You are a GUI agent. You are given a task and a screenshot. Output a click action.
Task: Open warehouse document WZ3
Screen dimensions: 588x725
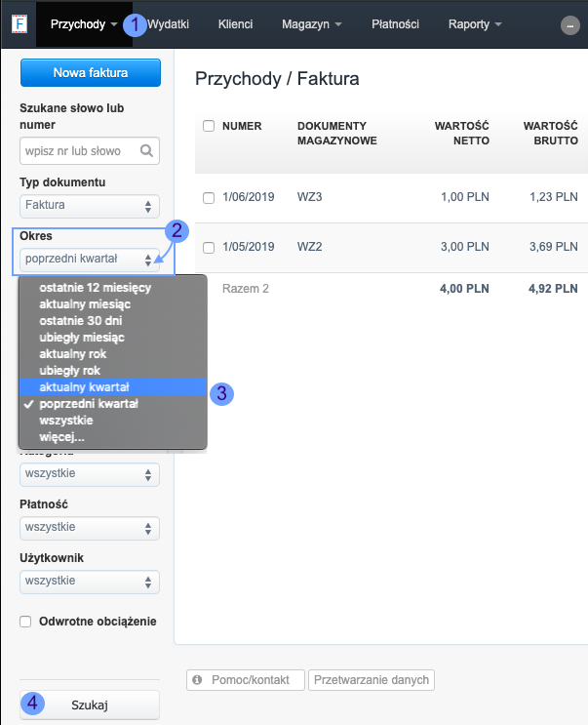tap(309, 197)
